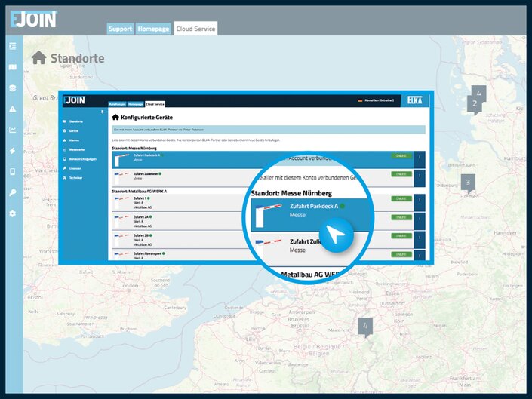Open the map icon in outer sidebar
The image size is (532, 399).
pos(12,67)
